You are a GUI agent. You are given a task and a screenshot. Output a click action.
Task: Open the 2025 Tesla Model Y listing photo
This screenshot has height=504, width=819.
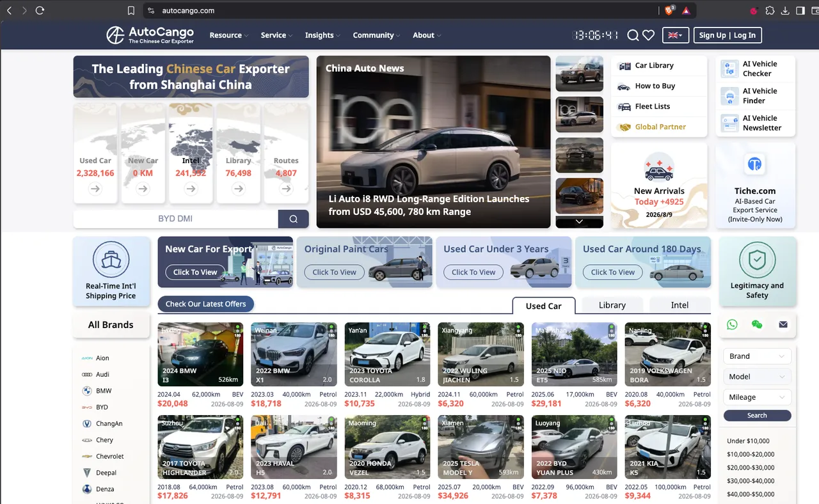481,447
